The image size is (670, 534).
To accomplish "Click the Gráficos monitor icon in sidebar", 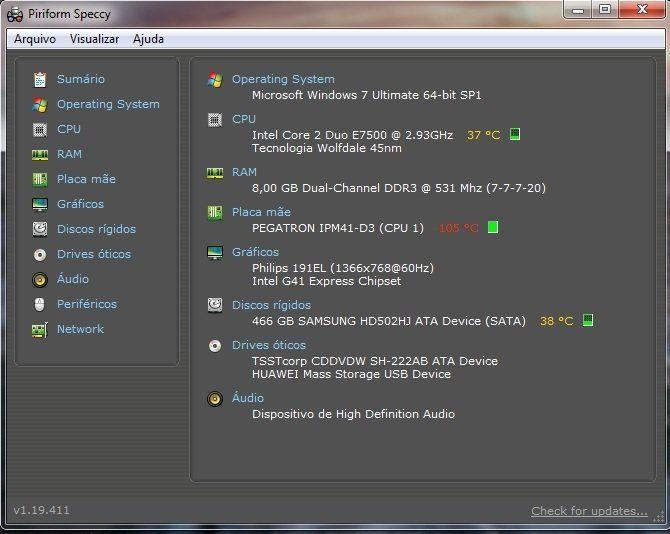I will (x=40, y=204).
